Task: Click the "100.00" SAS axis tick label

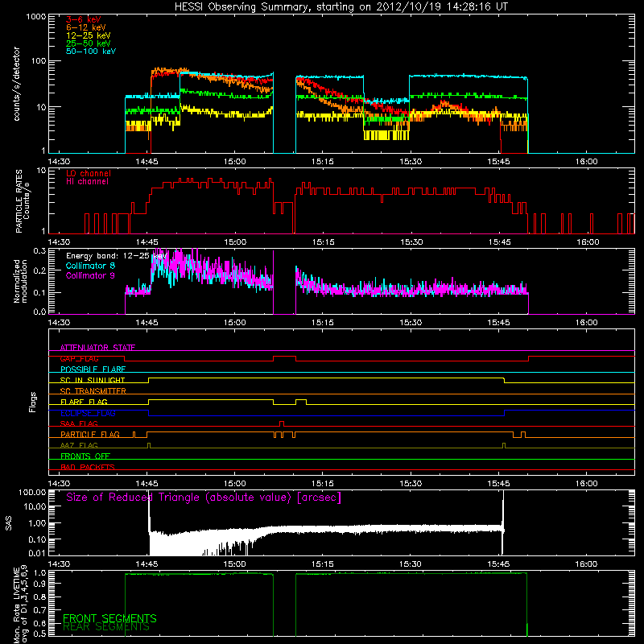Action: (x=32, y=493)
